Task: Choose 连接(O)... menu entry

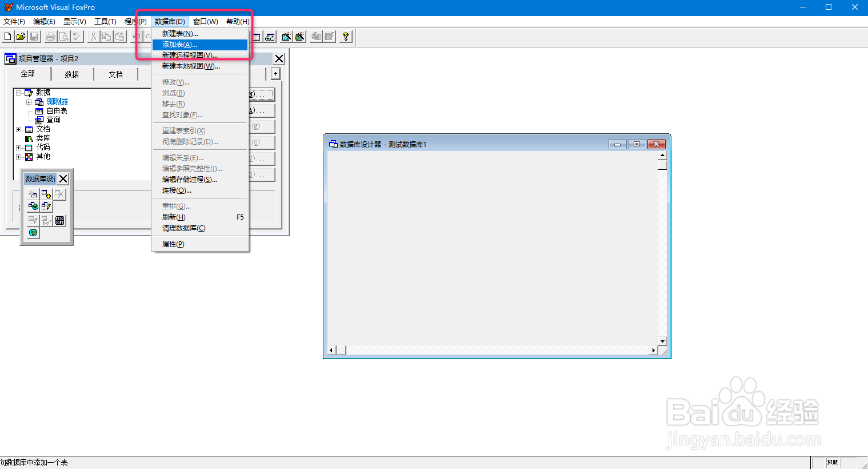Action: [200, 190]
